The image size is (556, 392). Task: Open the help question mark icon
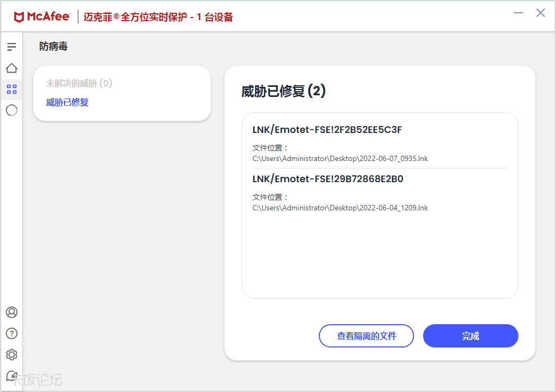[x=12, y=334]
